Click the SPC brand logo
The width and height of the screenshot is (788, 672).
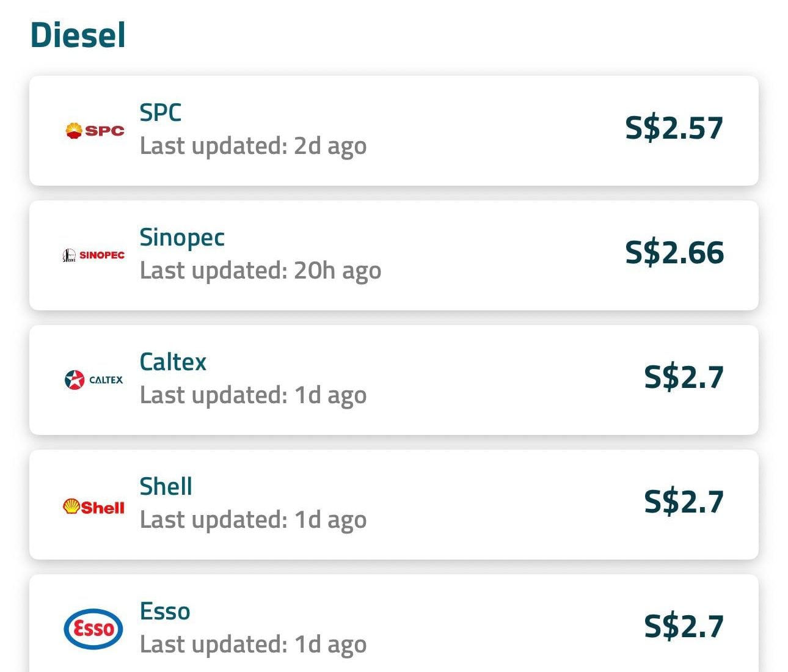[93, 130]
